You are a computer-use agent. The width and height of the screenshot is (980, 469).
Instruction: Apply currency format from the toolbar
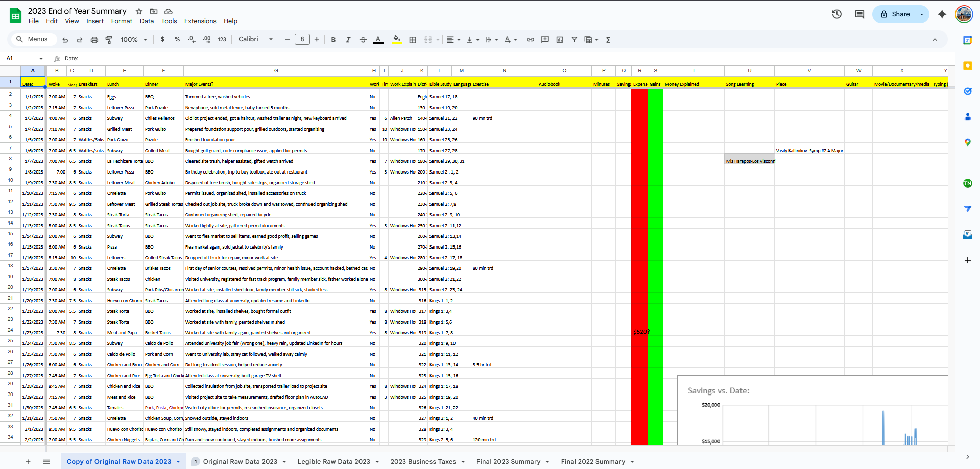click(x=162, y=39)
